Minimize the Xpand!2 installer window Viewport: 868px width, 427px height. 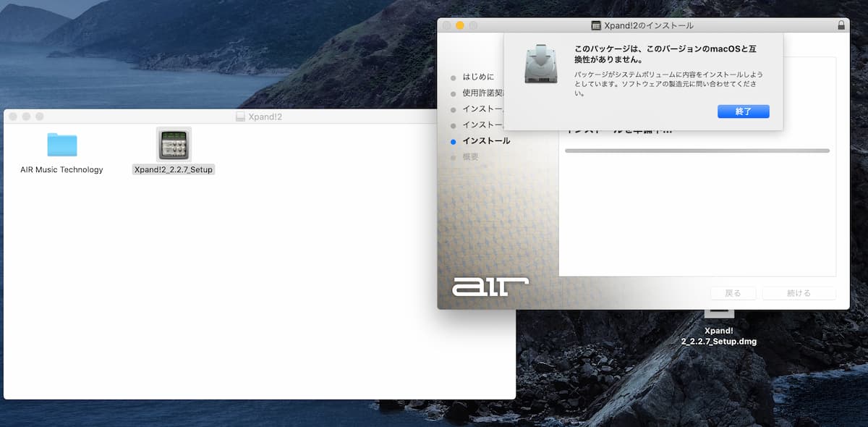pyautogui.click(x=459, y=25)
